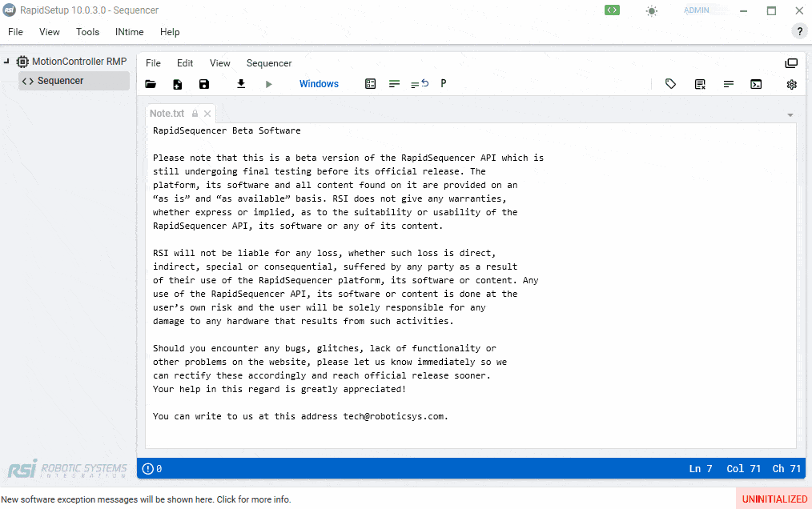Click the Ln 7 status indicator

701,469
